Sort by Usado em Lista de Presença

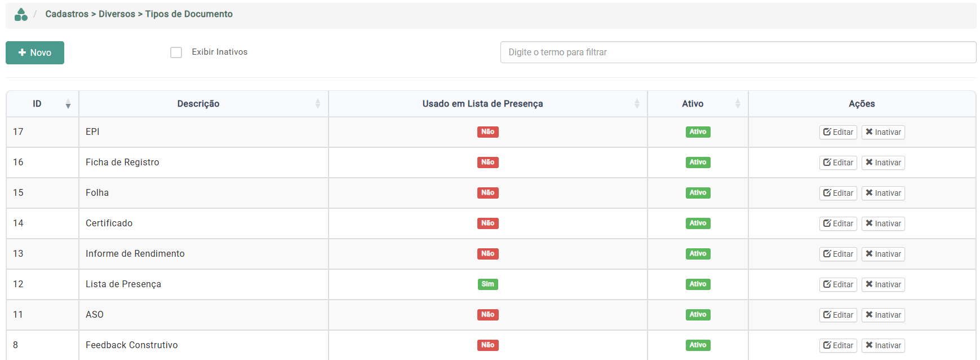(x=636, y=104)
